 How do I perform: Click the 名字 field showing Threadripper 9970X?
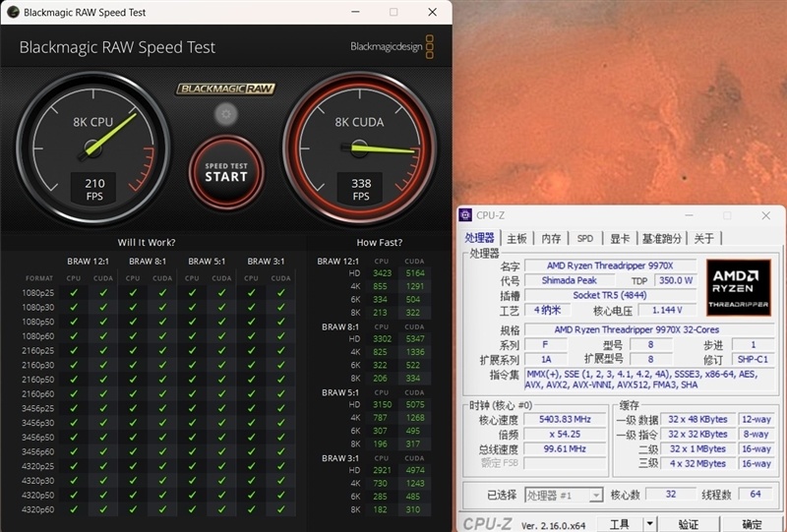tap(610, 266)
